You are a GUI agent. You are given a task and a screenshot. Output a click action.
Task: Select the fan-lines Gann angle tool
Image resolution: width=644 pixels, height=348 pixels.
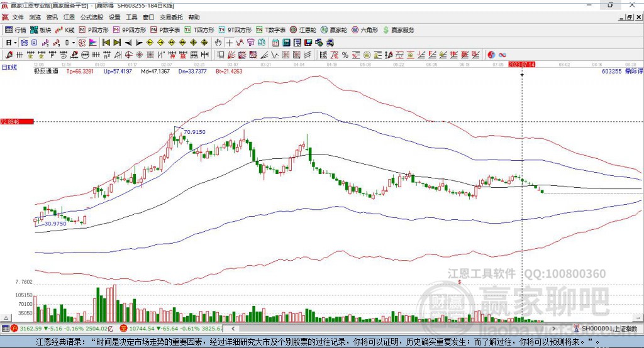[231, 55]
